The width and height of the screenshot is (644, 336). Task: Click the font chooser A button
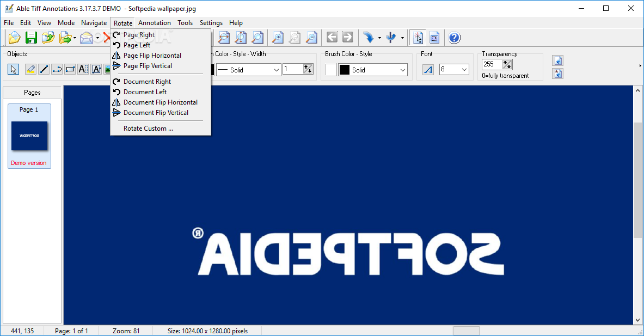click(x=428, y=70)
